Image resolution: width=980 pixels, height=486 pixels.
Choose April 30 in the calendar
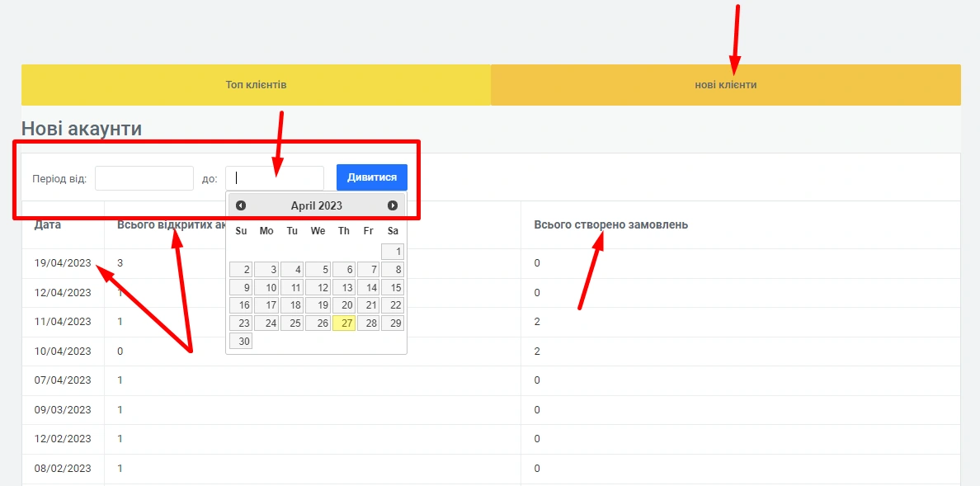(241, 342)
